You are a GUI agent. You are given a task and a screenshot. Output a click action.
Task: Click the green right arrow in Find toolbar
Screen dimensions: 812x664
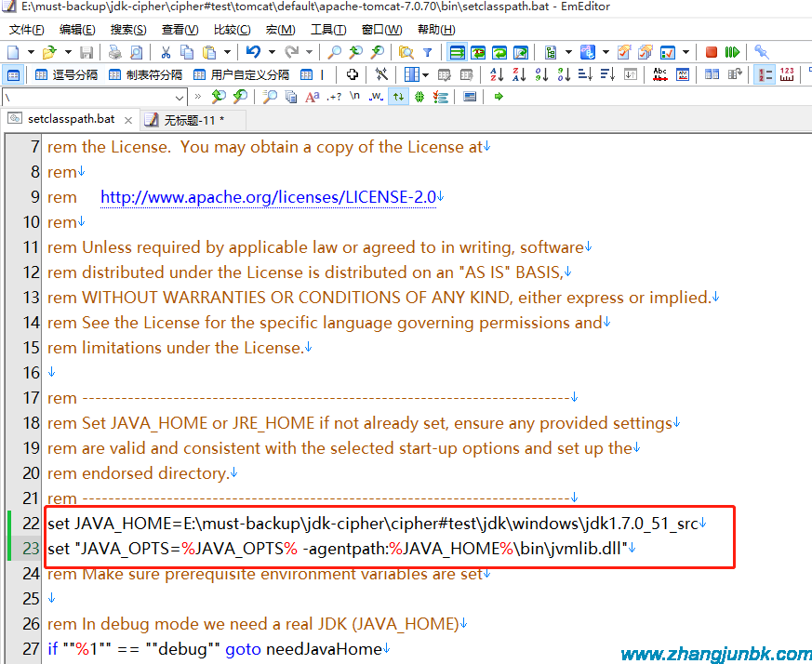(499, 97)
